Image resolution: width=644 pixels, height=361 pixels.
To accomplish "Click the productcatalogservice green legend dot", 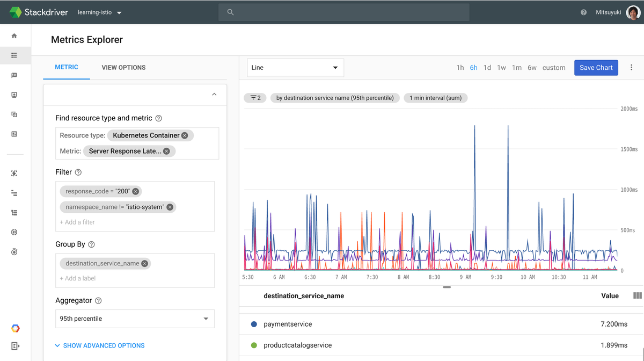I will 254,345.
